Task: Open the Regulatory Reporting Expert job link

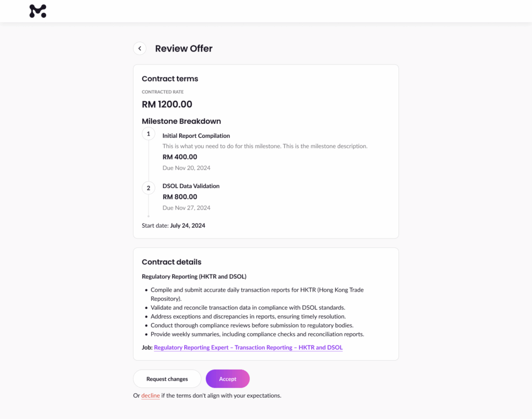Action: point(248,347)
